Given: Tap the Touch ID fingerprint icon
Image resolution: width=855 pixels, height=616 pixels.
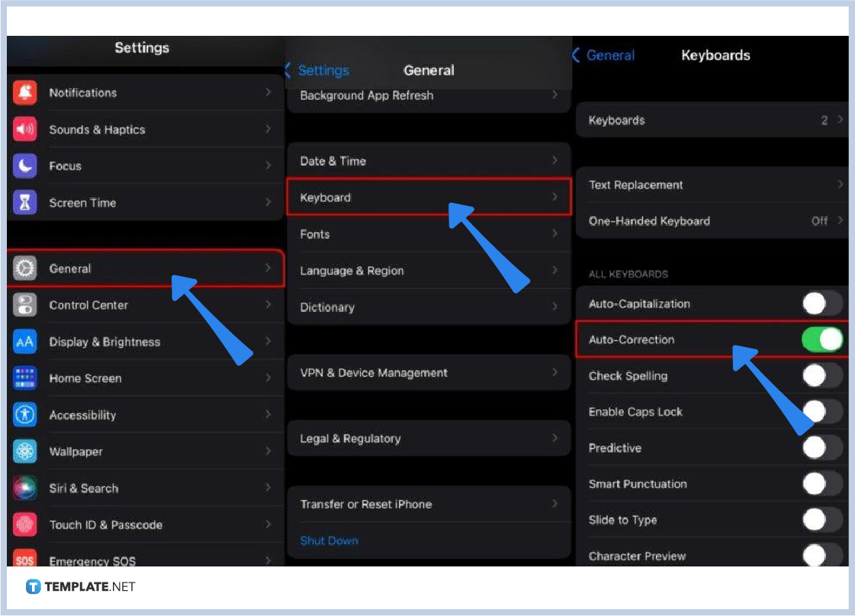Looking at the screenshot, I should [x=24, y=525].
